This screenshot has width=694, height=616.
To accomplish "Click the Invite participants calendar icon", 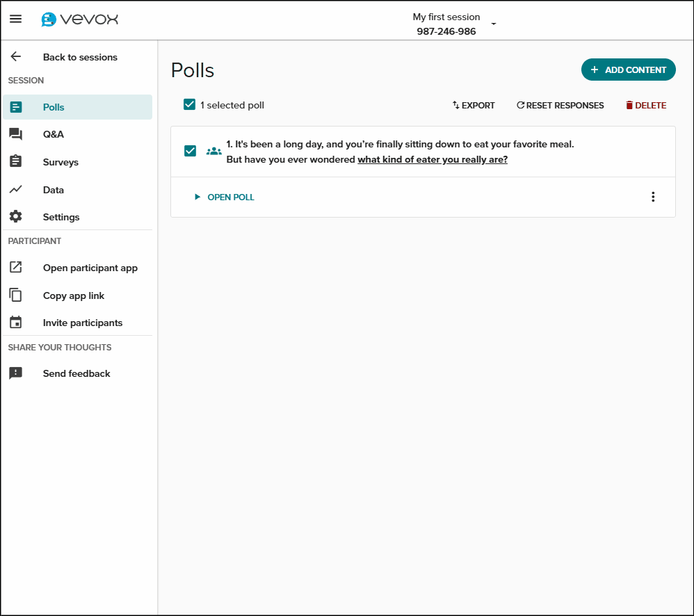I will click(15, 323).
